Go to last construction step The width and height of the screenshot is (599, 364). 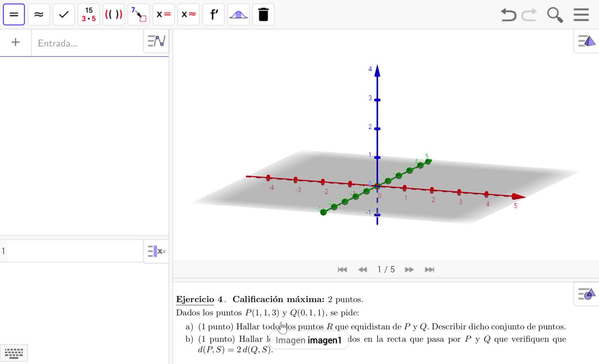[429, 270]
